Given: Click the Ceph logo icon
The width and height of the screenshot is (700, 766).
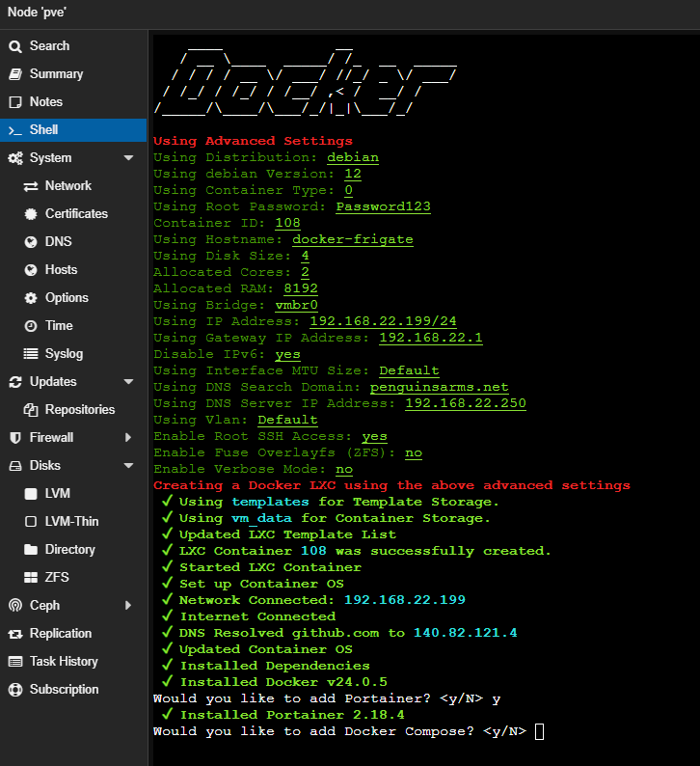Looking at the screenshot, I should coord(15,606).
